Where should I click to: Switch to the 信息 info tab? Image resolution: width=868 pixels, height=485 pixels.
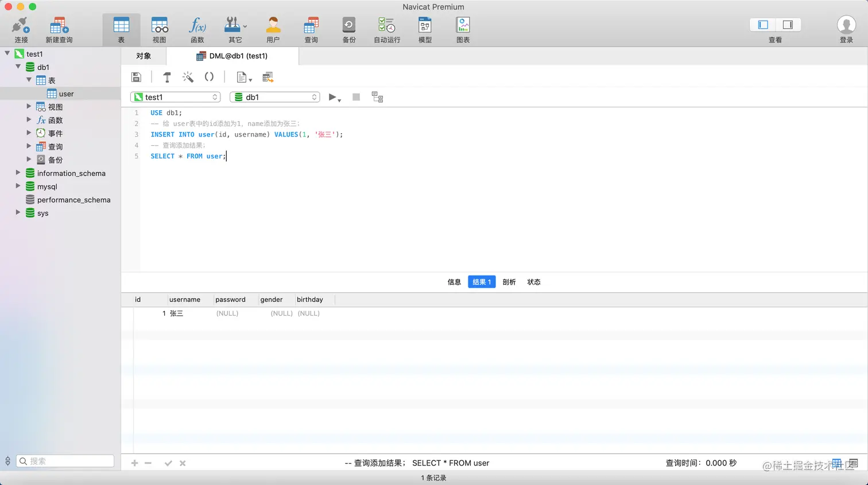[x=454, y=282]
